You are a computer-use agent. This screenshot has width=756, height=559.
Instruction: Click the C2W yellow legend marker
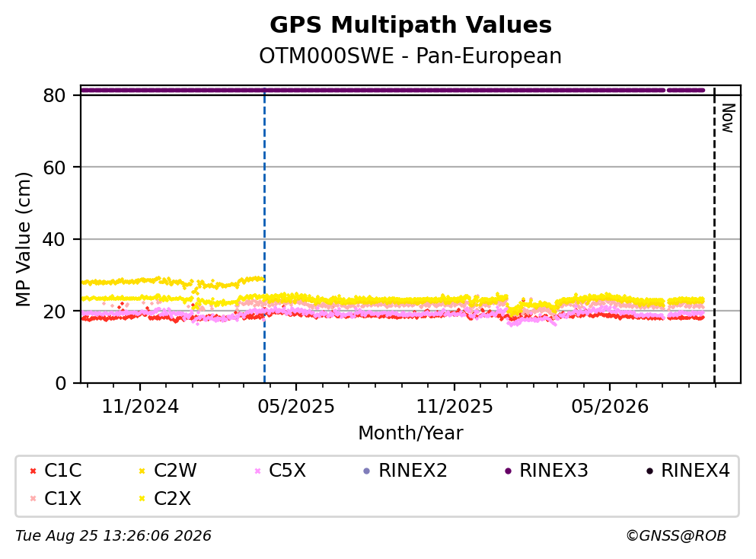pyautogui.click(x=142, y=471)
